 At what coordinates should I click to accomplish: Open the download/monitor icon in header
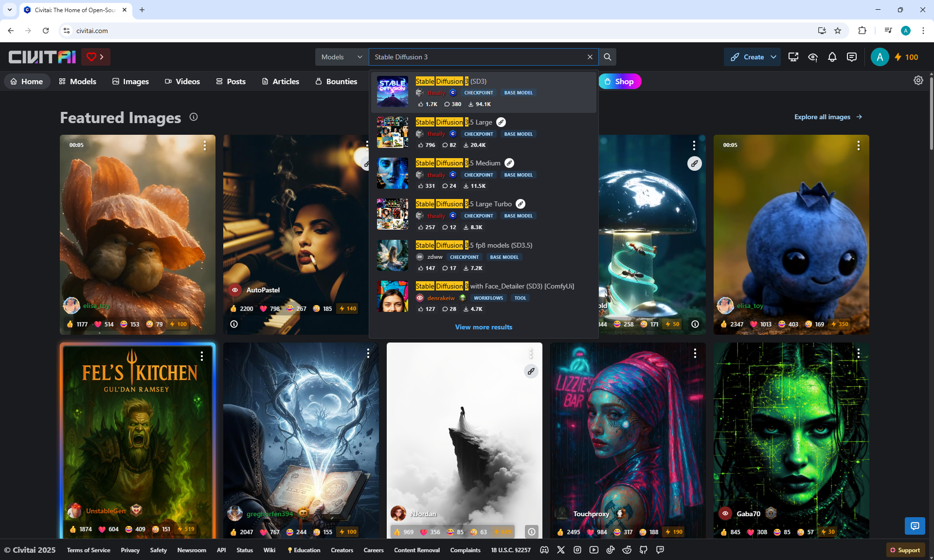point(793,57)
